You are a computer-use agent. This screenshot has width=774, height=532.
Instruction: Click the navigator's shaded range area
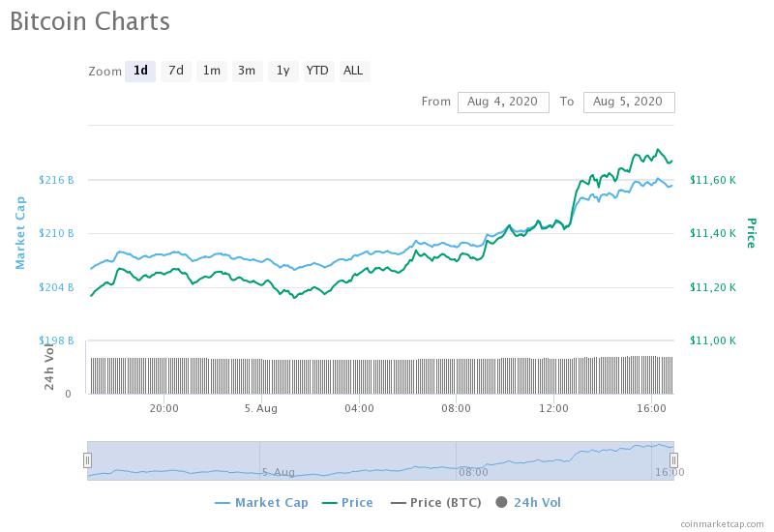click(x=380, y=460)
